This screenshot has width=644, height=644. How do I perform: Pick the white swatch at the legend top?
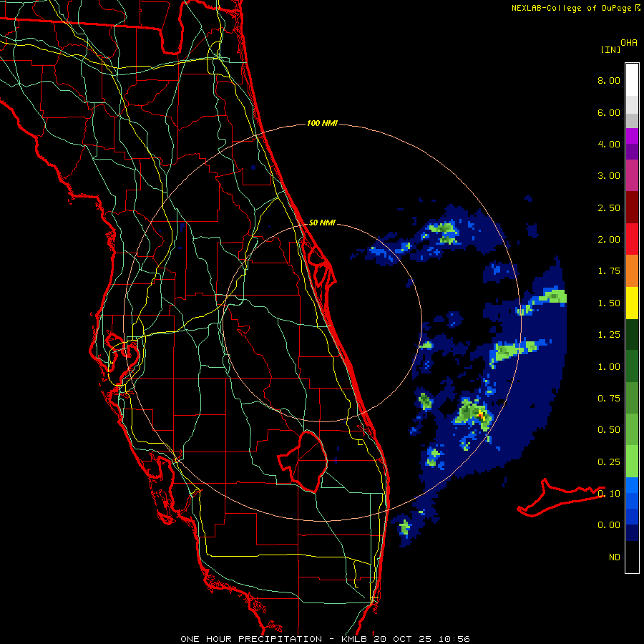(x=632, y=80)
